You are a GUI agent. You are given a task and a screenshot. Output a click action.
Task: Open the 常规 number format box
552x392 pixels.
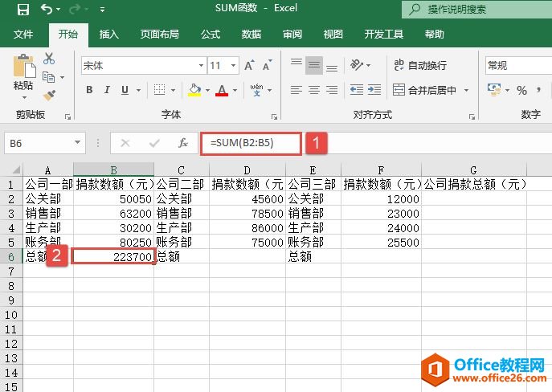click(518, 65)
